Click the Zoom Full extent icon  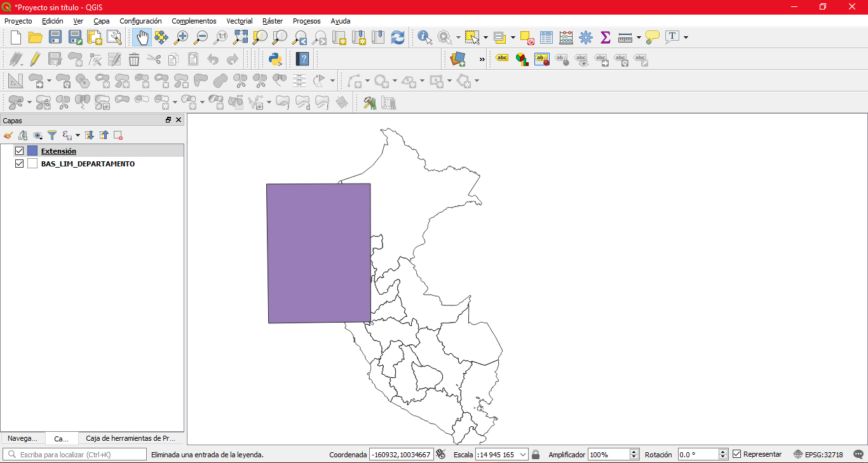[x=240, y=37]
